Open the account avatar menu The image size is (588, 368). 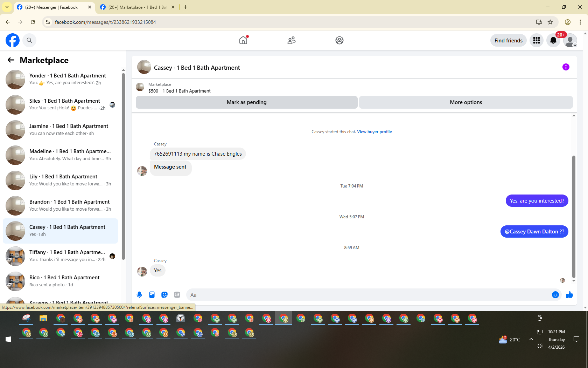click(570, 40)
